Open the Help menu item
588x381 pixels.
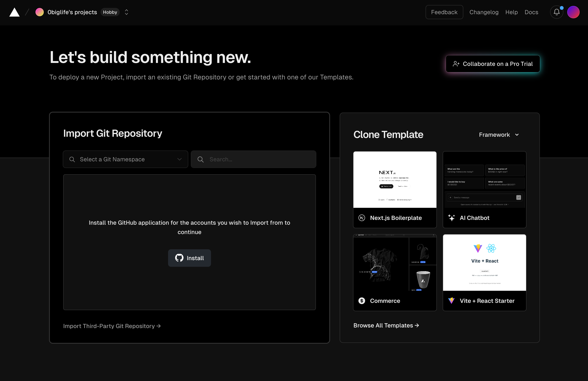pos(511,12)
